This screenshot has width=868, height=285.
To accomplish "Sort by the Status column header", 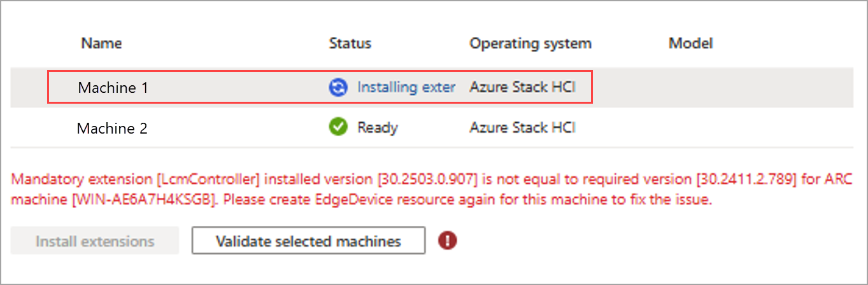I will point(350,43).
